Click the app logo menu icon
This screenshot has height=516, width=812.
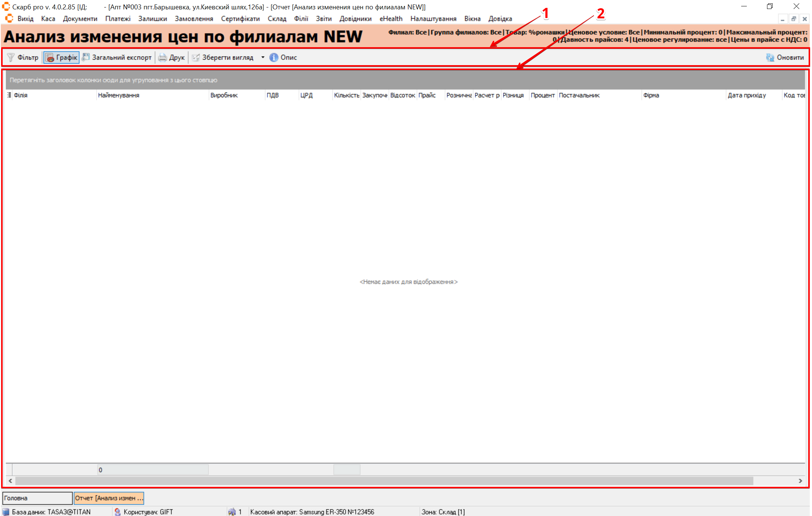[9, 18]
